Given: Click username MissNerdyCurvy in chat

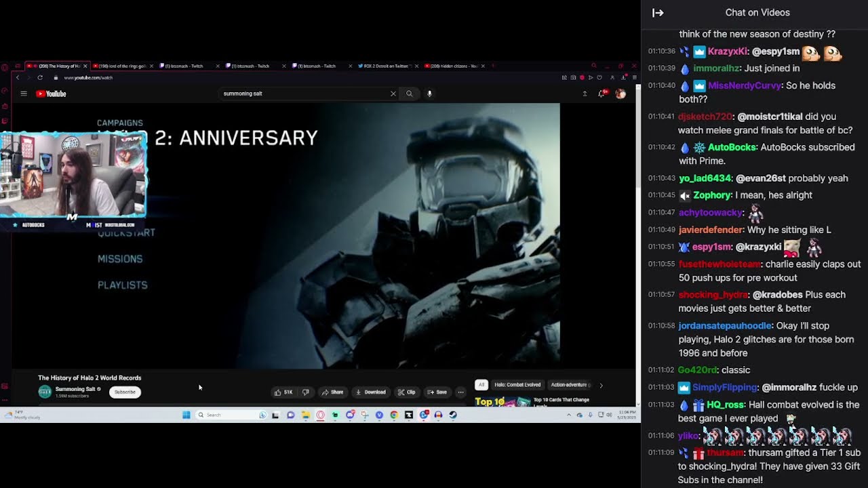Looking at the screenshot, I should 745,85.
